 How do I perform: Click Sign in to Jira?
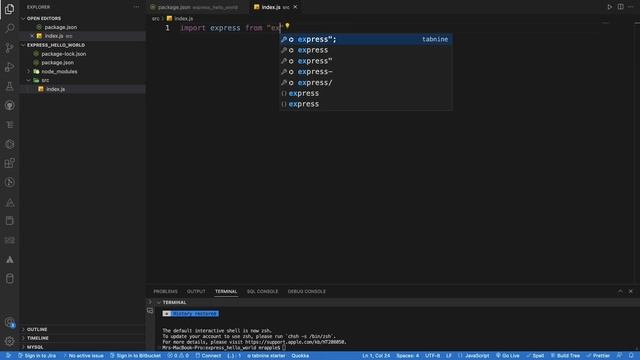37,356
